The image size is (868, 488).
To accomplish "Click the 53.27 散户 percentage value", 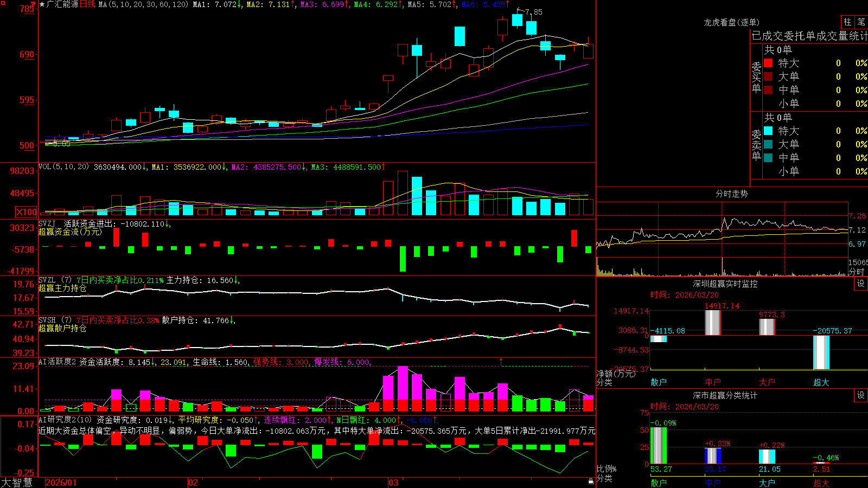I will 661,469.
